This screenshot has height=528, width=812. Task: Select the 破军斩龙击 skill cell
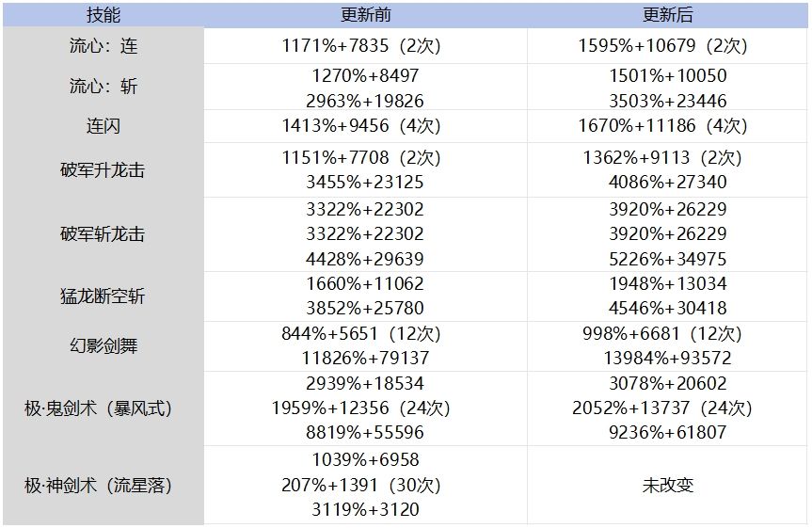point(103,234)
